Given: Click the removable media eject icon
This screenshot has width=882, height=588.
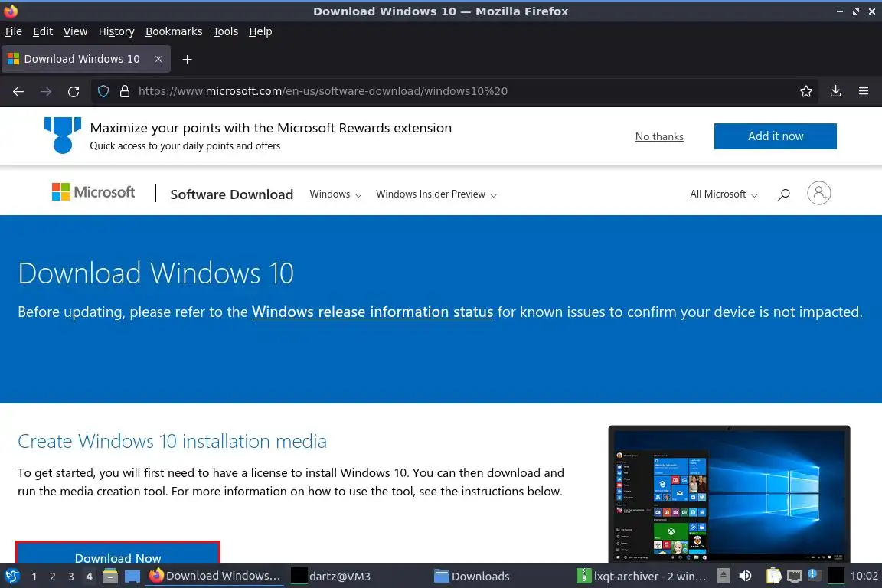Looking at the screenshot, I should pyautogui.click(x=724, y=577).
